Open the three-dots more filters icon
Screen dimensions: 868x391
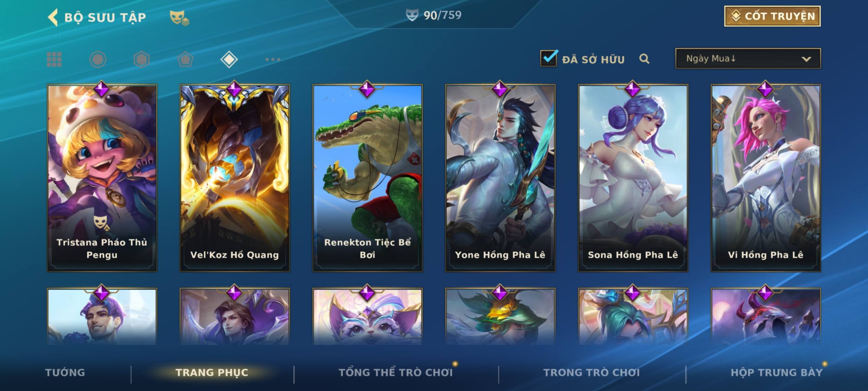[x=273, y=59]
